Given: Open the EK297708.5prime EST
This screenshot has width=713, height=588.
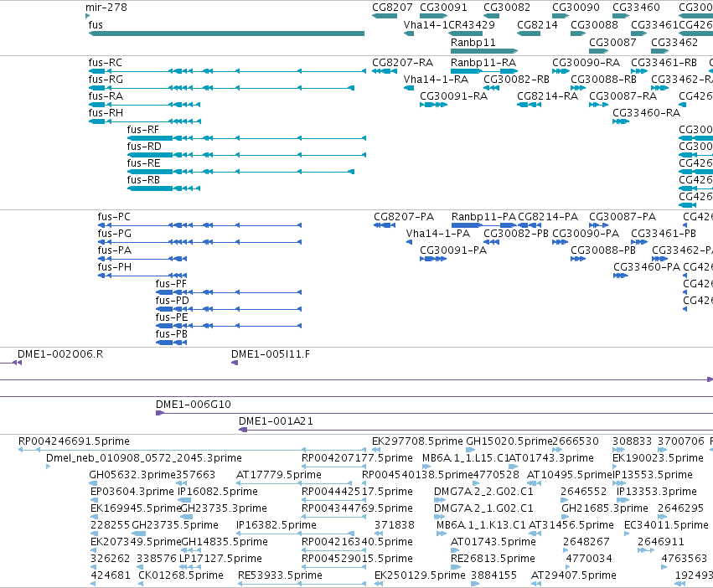Looking at the screenshot, I should [x=376, y=450].
